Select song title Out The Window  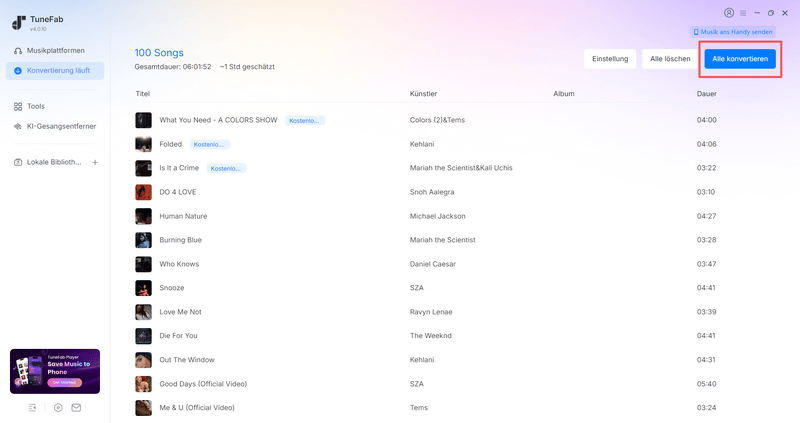point(187,360)
